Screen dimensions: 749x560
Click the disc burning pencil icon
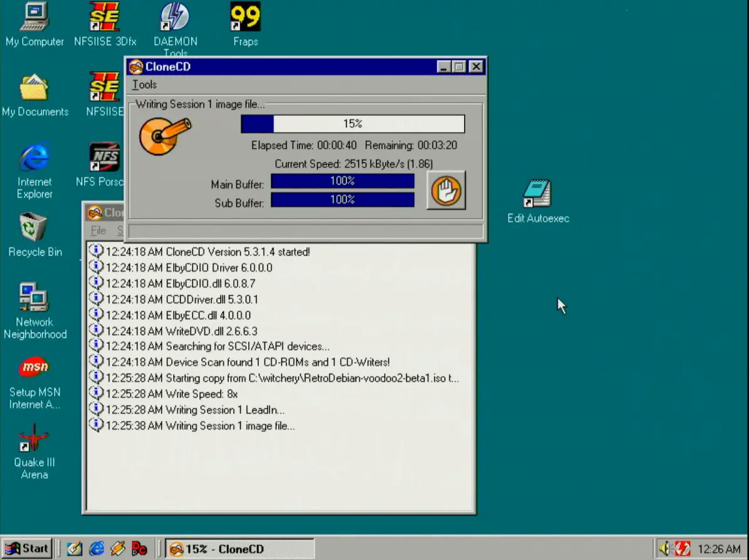click(x=165, y=136)
